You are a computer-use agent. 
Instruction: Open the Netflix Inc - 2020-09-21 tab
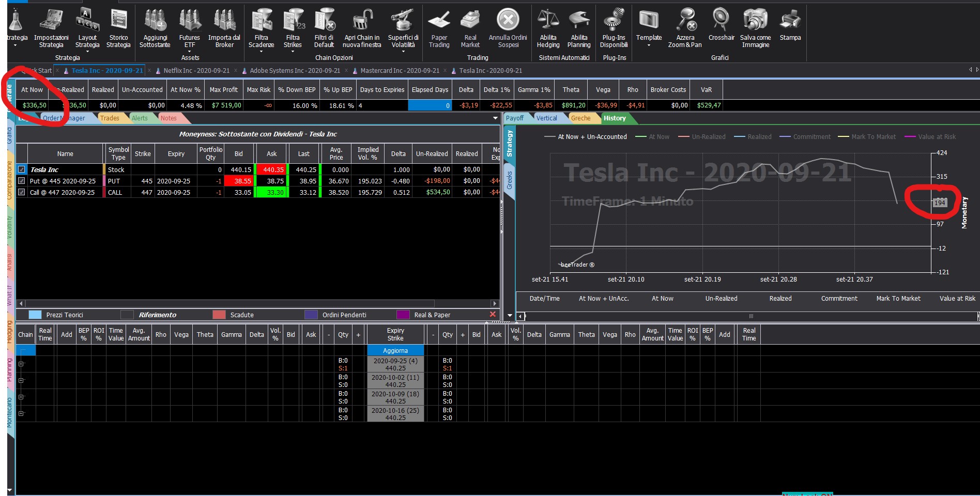(x=196, y=71)
